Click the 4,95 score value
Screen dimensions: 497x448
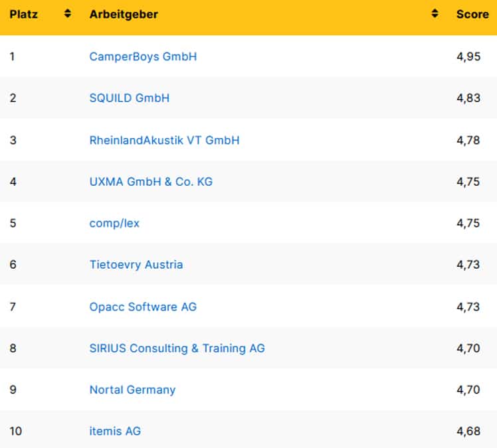tap(468, 56)
